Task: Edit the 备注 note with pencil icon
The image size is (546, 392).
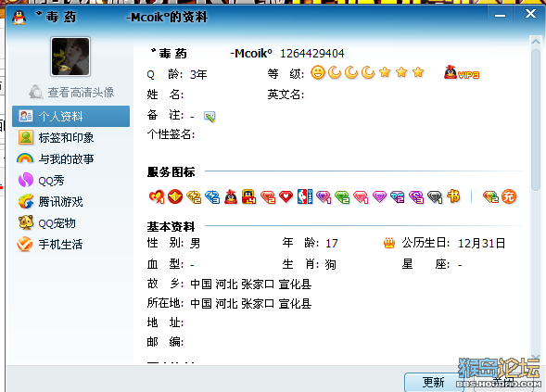Action: (x=210, y=117)
